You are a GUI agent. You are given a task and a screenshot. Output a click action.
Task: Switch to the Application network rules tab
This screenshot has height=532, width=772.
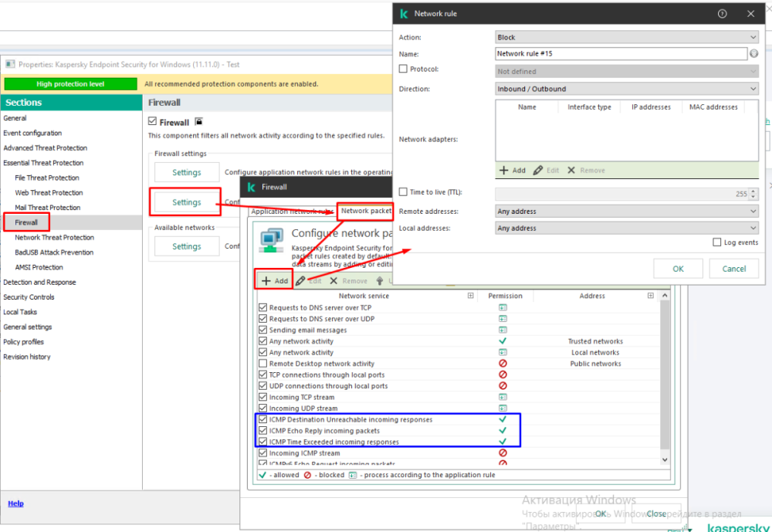[x=289, y=212]
